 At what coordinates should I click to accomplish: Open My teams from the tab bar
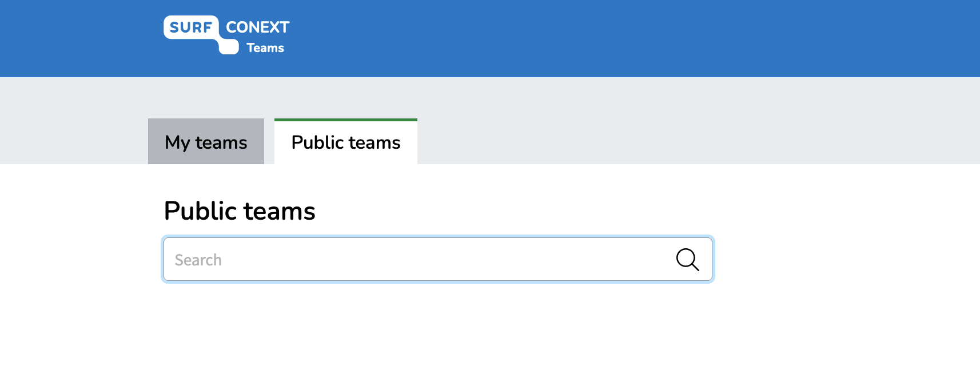[x=206, y=141]
